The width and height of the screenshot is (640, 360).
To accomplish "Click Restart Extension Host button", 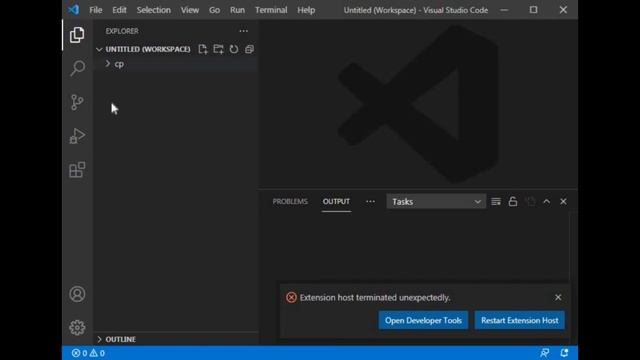I will (x=520, y=320).
